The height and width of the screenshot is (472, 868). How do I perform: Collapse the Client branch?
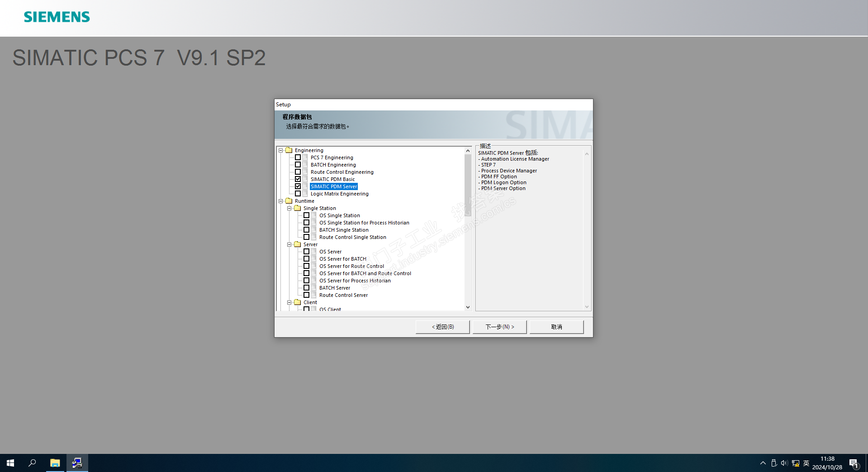click(x=289, y=302)
